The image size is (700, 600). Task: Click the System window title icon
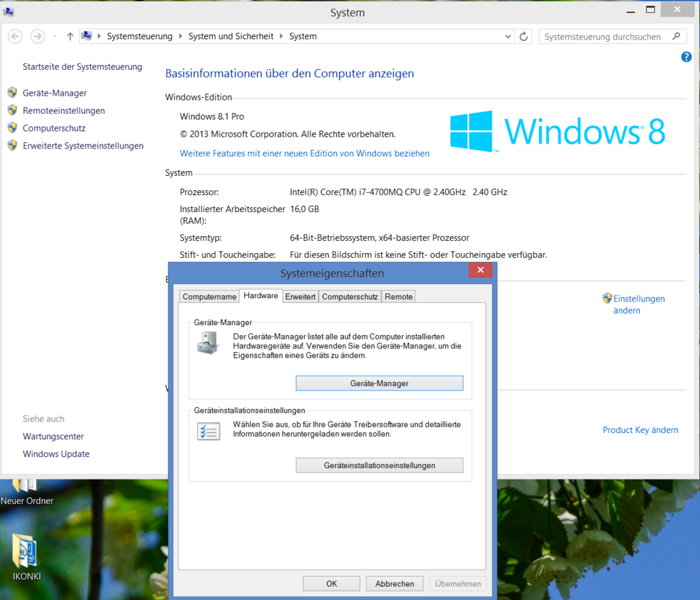8,12
